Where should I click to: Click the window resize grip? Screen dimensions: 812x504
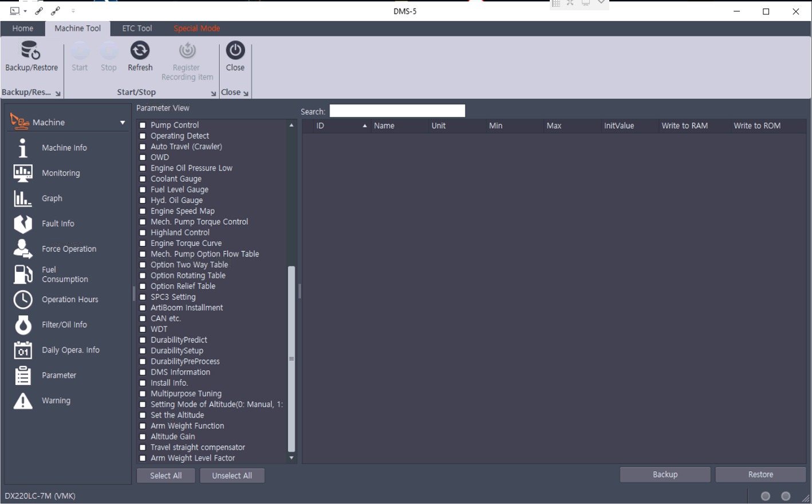coord(806,498)
